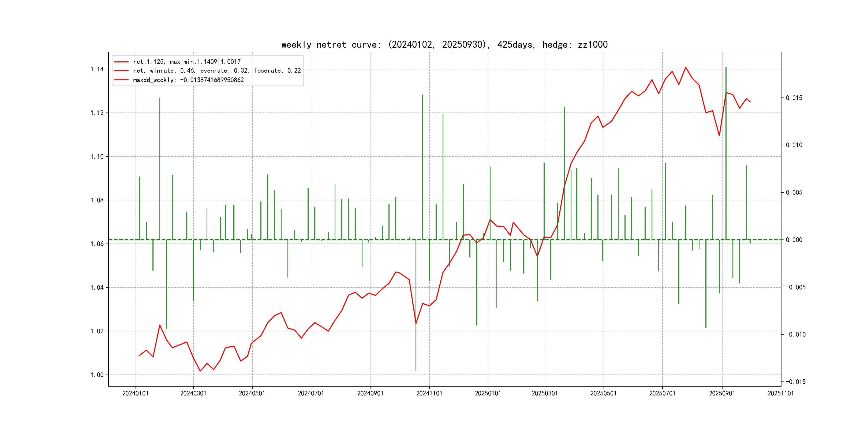The height and width of the screenshot is (434, 868).
Task: Click the x-axis label 20250301
Action: click(545, 393)
